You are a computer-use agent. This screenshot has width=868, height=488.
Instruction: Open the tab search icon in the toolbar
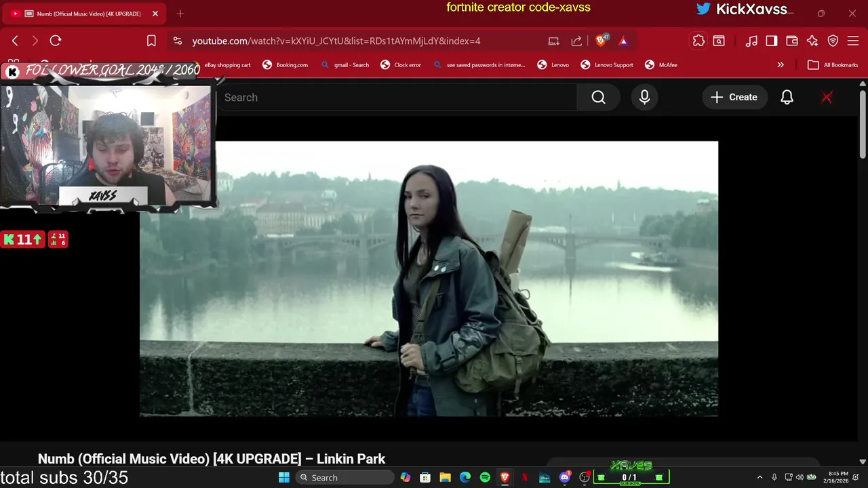tap(719, 41)
